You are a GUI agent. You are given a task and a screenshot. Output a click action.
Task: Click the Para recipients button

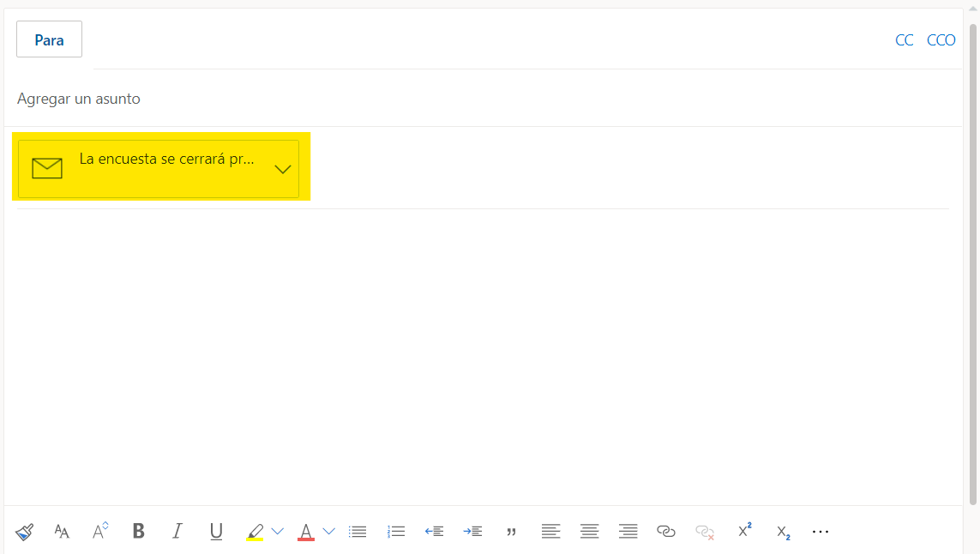(50, 39)
